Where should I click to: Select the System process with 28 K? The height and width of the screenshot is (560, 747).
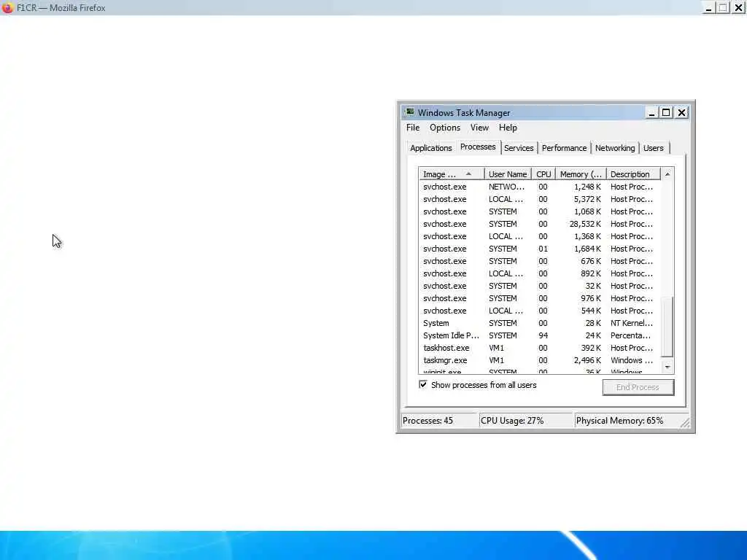pos(540,323)
